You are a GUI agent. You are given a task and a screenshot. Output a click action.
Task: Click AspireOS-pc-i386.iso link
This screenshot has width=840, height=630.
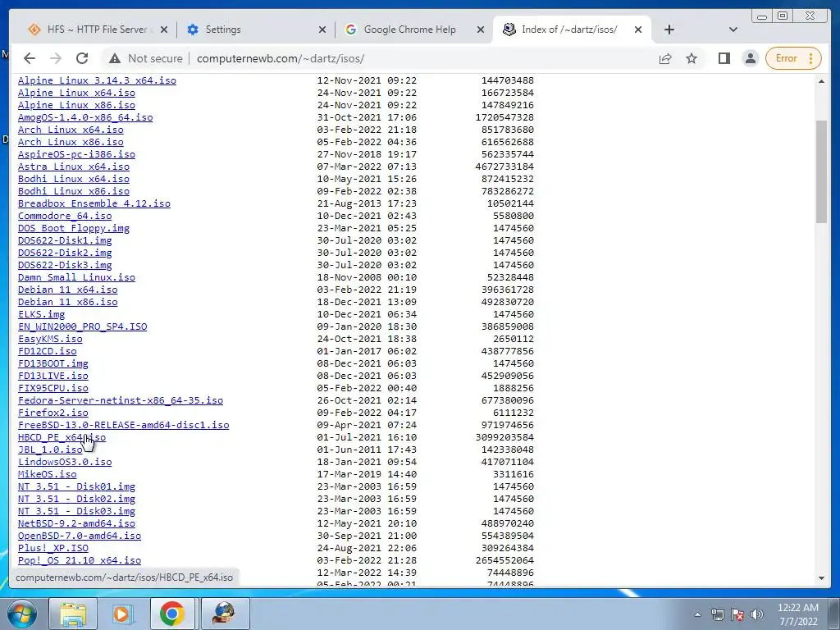[x=76, y=154]
